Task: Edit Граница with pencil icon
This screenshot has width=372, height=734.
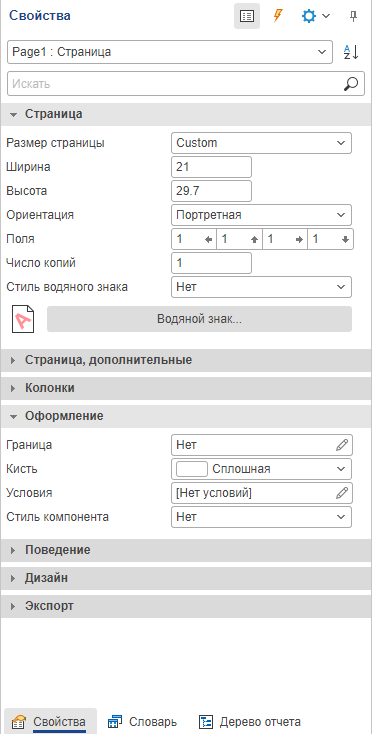Action: (342, 445)
